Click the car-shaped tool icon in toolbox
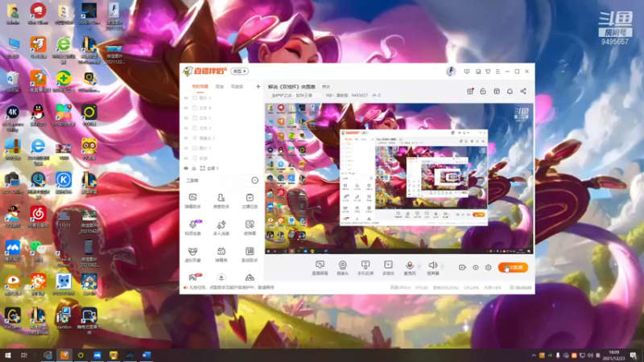Viewport: 644px width, 362px height. click(x=250, y=278)
